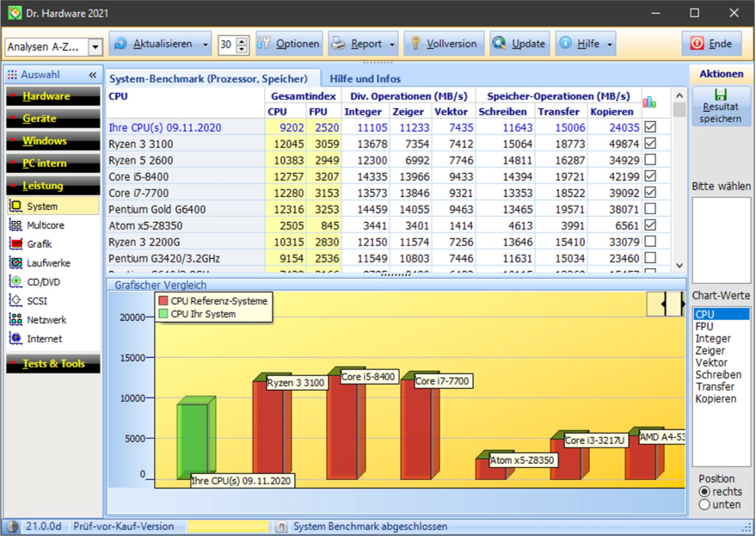This screenshot has height=536, width=756.
Task: Collapse the Auswahl sidebar with chevrons
Action: (93, 75)
